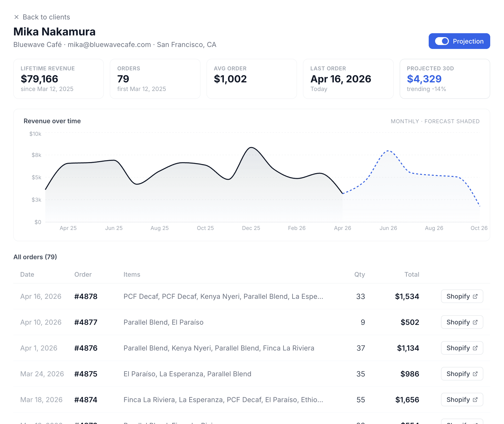Select order number #4878
Viewport: 504px width, 424px height.
(x=86, y=296)
